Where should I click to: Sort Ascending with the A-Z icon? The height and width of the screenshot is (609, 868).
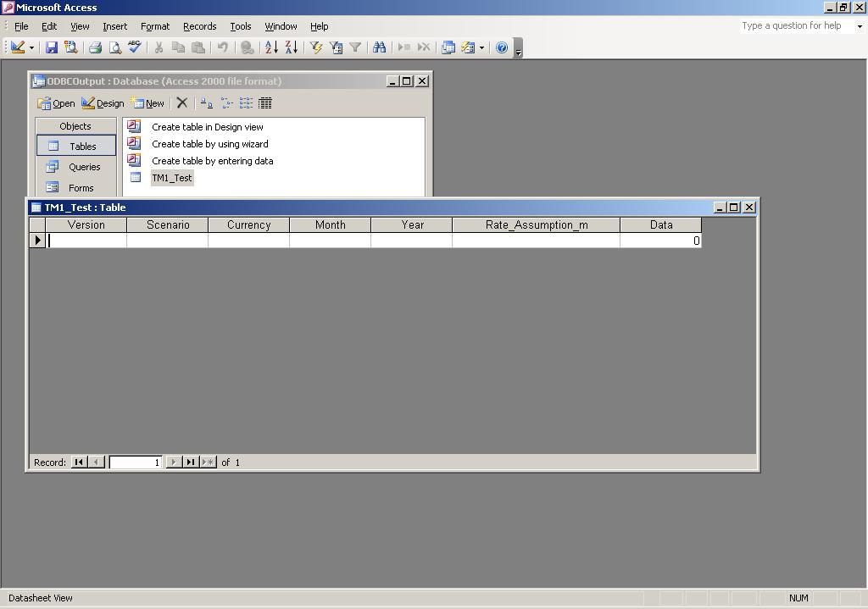pyautogui.click(x=271, y=47)
